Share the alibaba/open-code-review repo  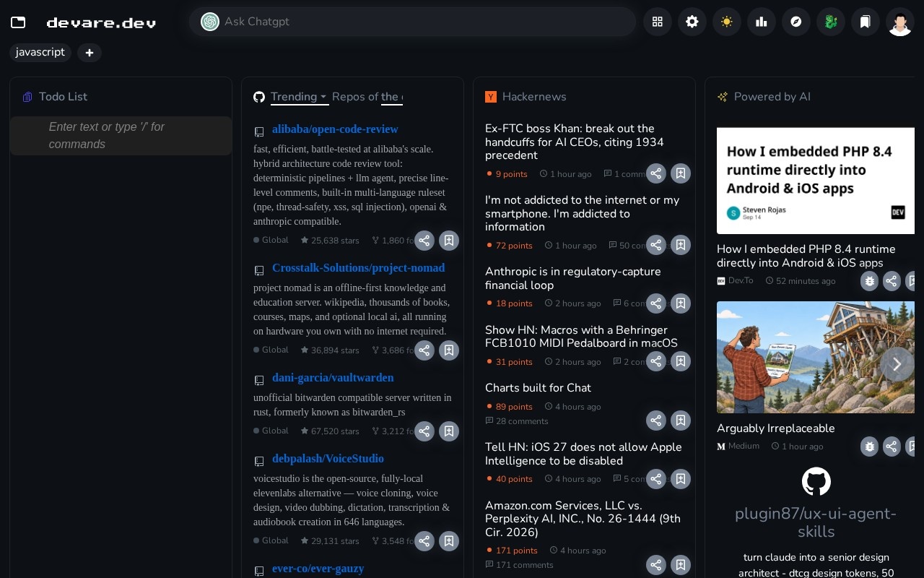[x=424, y=241]
